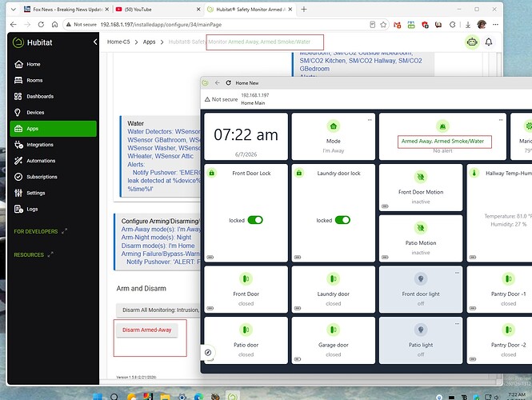Refresh the Hubitat browser page
532x400 pixels.
pos(41,25)
